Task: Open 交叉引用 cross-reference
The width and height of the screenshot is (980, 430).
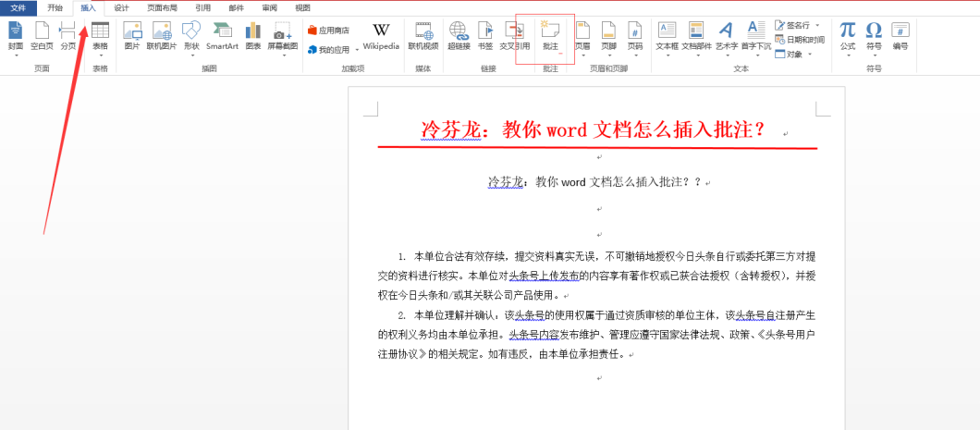Action: (x=514, y=36)
